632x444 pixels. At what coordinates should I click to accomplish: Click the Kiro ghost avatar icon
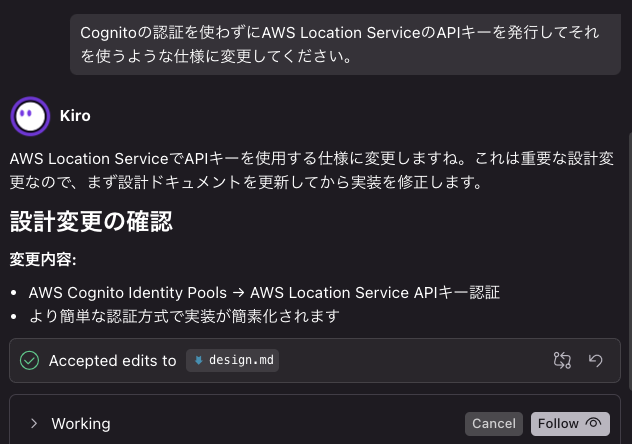coord(30,116)
